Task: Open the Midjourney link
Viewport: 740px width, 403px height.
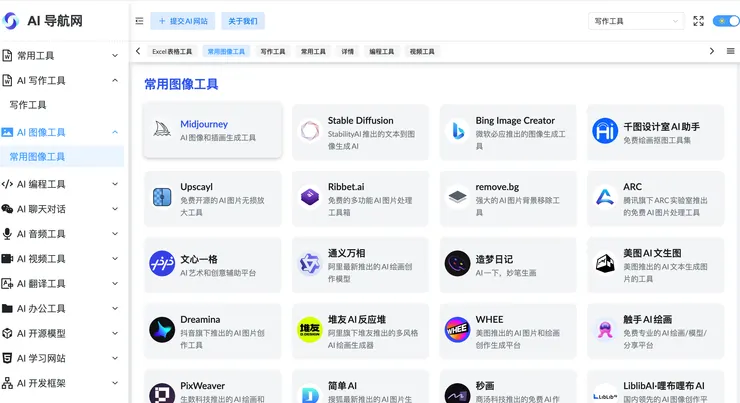Action: (204, 124)
